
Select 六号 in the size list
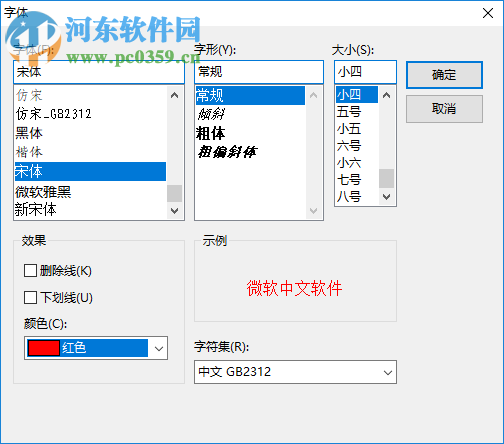357,146
